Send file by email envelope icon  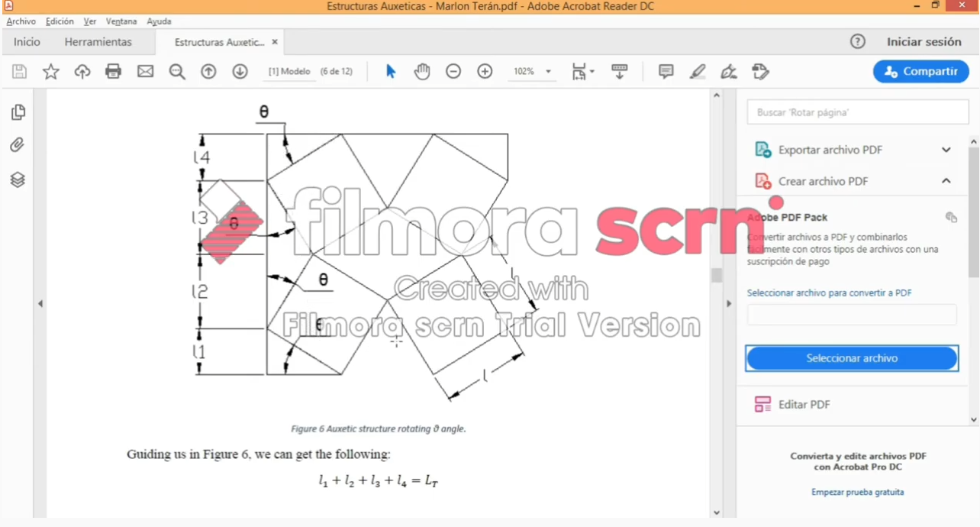(x=145, y=72)
